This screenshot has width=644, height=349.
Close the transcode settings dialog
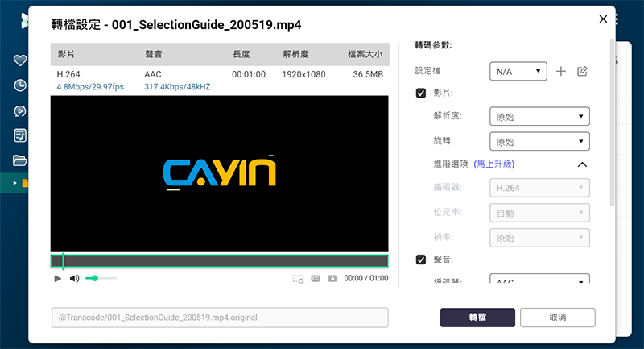603,19
